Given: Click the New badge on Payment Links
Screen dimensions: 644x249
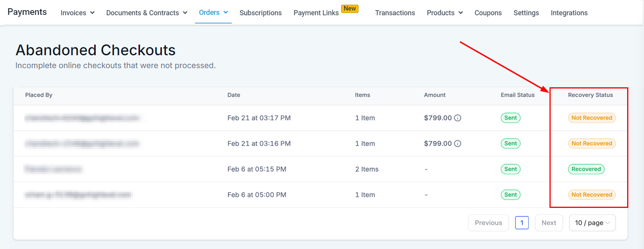Looking at the screenshot, I should click(x=349, y=9).
